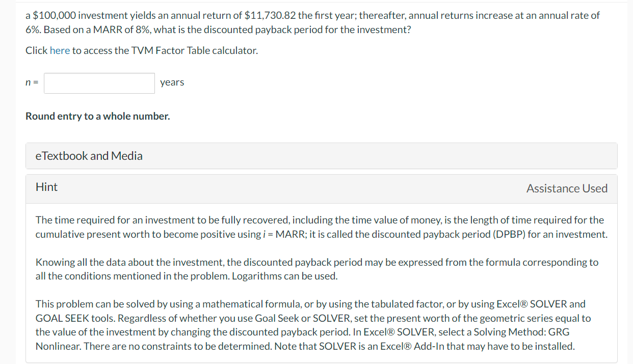The width and height of the screenshot is (633, 364).
Task: Select the 'Round entry to a whole number' note
Action: pos(98,116)
